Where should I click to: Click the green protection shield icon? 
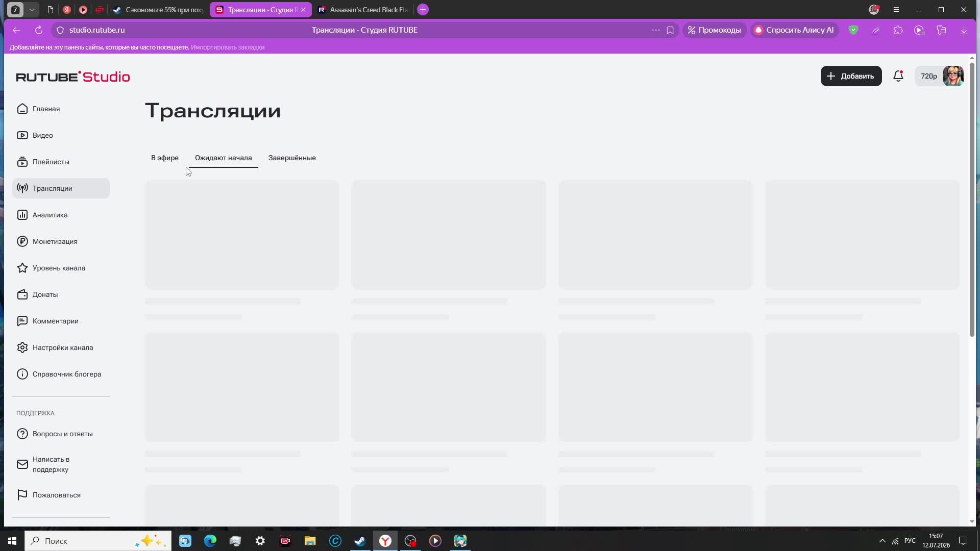[853, 30]
